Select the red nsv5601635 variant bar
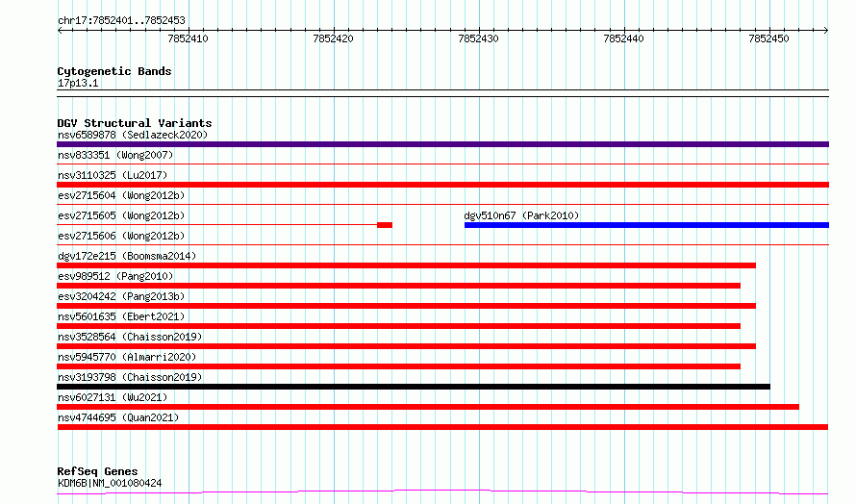This screenshot has width=856, height=504. pyautogui.click(x=398, y=326)
